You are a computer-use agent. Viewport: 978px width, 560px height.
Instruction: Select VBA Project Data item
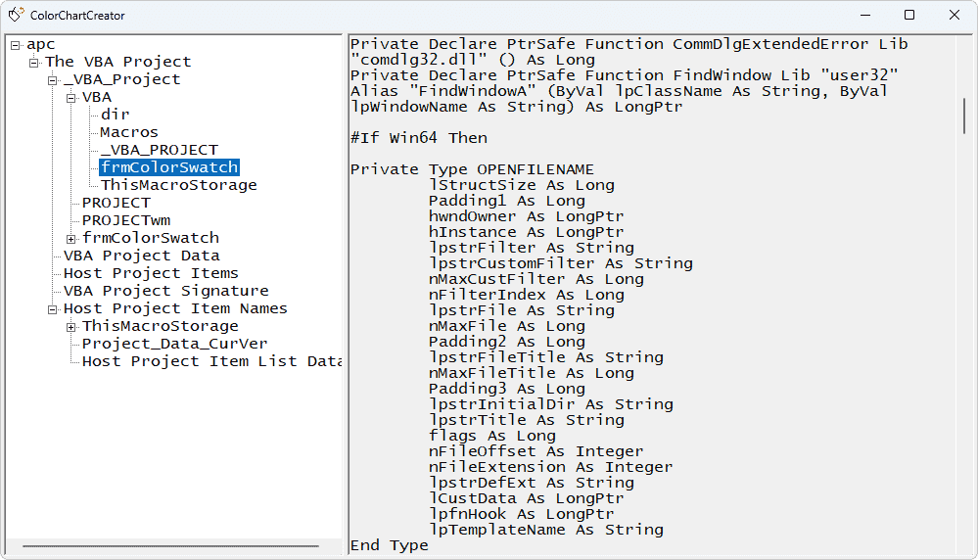(x=142, y=256)
